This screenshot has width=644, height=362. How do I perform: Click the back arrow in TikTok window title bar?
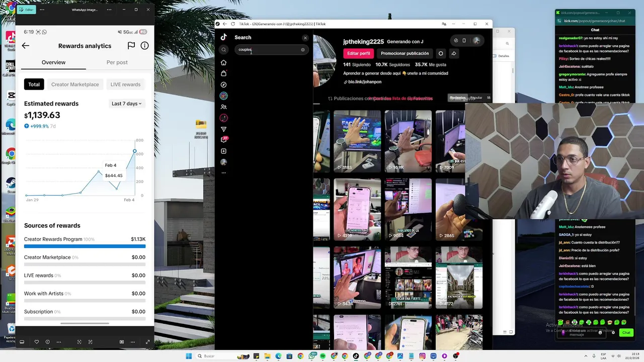(224, 24)
